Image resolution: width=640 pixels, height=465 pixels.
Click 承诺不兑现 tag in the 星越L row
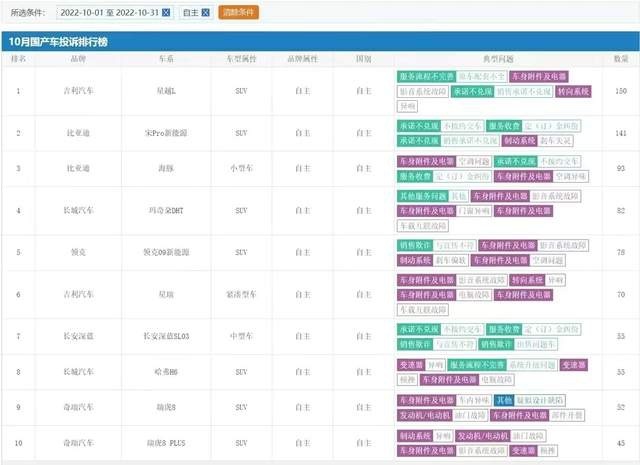pyautogui.click(x=473, y=91)
